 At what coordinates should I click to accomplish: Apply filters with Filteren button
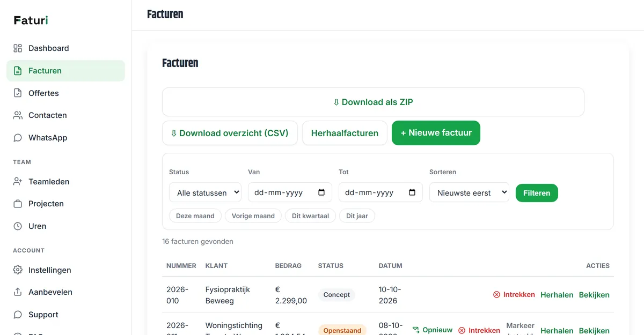537,193
